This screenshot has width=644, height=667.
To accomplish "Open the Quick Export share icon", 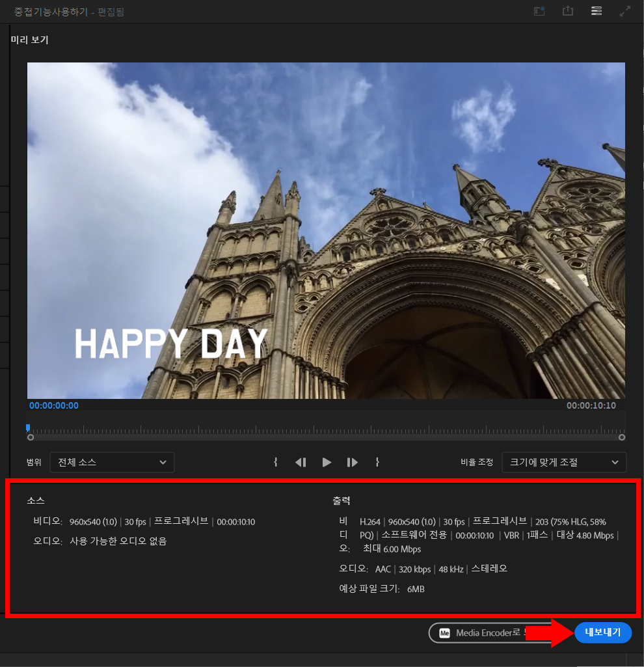I will coord(568,11).
